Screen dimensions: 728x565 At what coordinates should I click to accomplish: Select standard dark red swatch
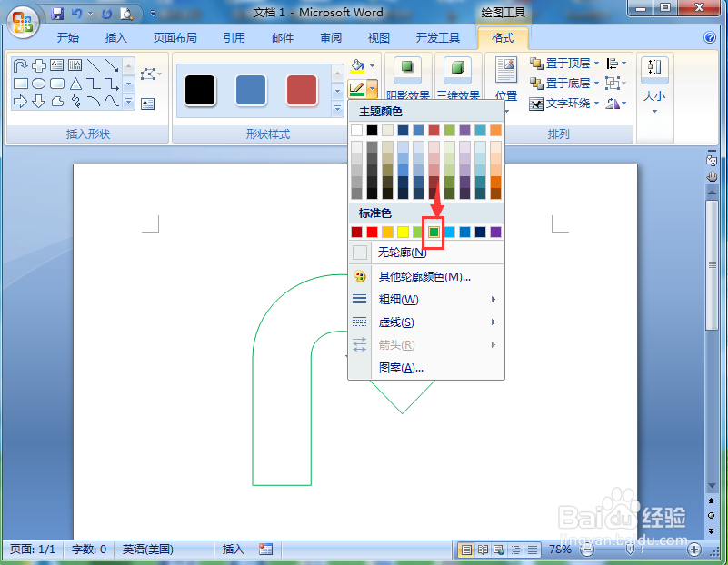point(356,232)
